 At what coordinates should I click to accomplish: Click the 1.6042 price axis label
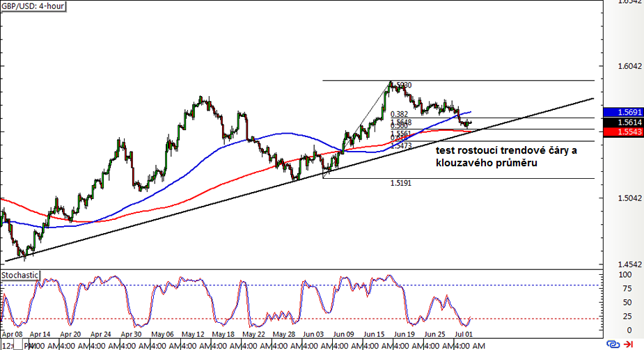[x=629, y=67]
